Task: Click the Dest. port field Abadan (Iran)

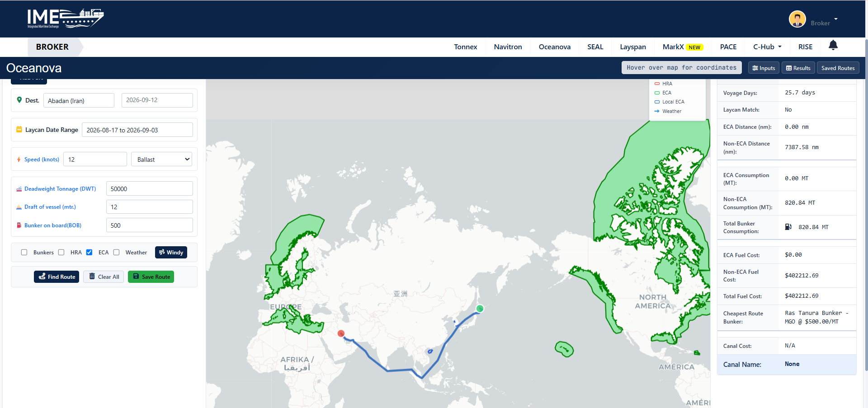Action: click(x=79, y=100)
